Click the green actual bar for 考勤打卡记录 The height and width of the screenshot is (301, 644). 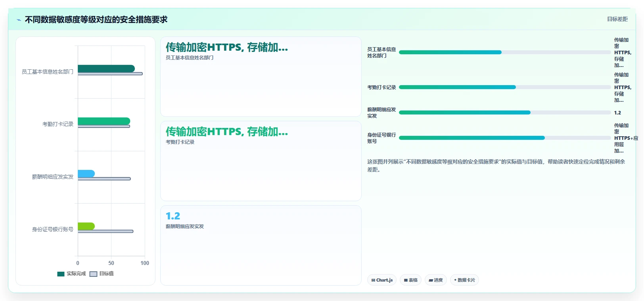[104, 121]
